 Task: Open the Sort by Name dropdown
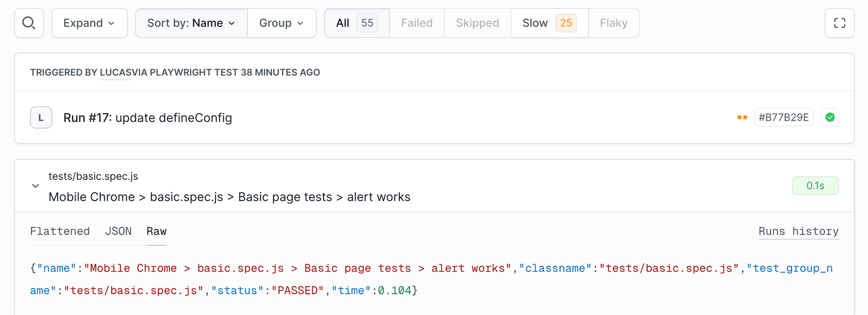click(x=191, y=23)
